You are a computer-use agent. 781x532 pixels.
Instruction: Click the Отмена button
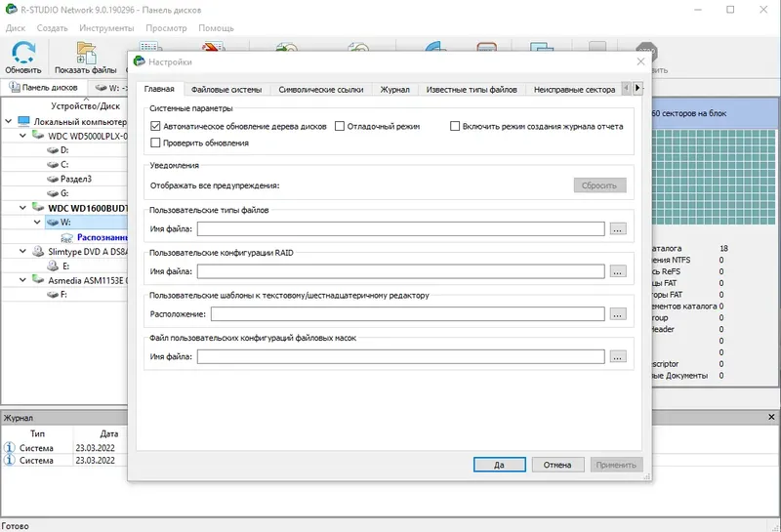557,465
